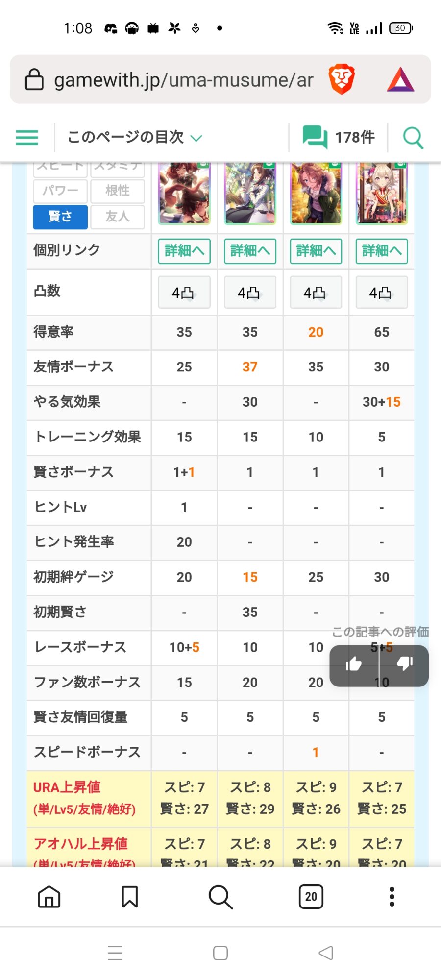This screenshot has height=980, width=441.
Task: Open the comments (178件) icon
Action: tap(315, 137)
